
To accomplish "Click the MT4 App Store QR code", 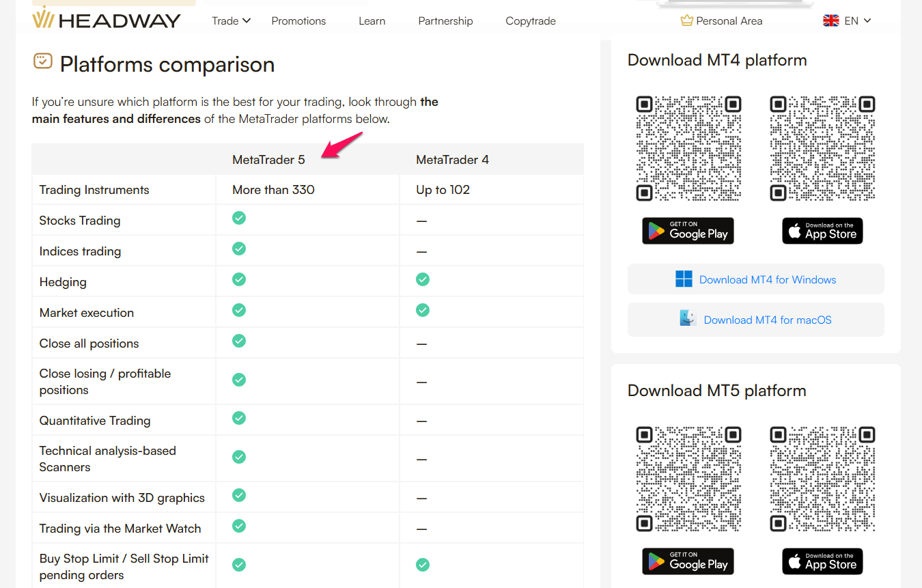I will (822, 149).
